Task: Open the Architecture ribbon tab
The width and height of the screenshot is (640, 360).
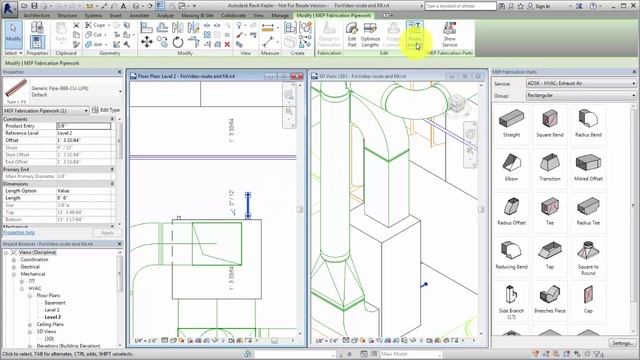Action: point(37,15)
